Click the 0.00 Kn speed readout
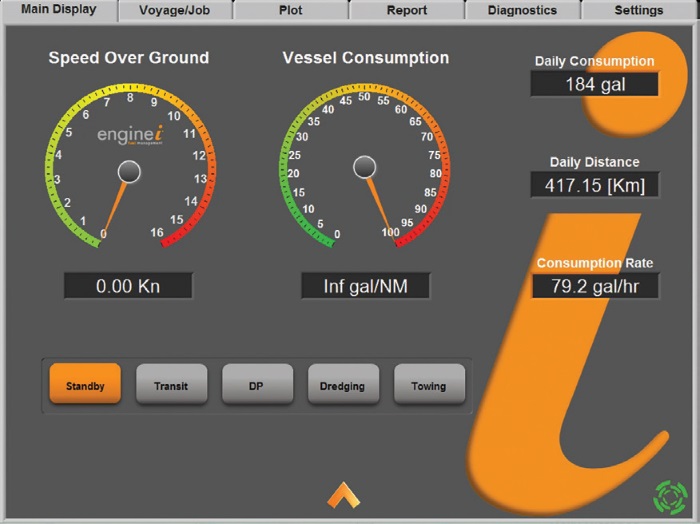This screenshot has height=524, width=700. point(128,286)
